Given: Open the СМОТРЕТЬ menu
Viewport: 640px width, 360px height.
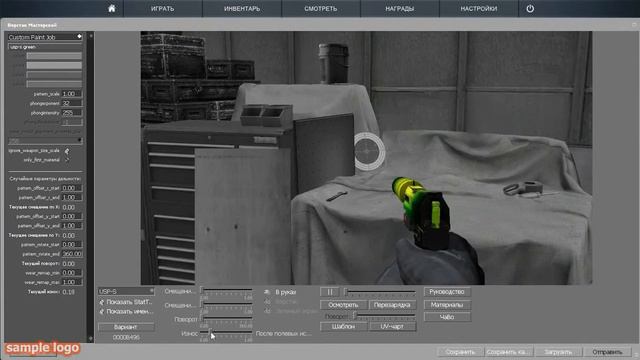Looking at the screenshot, I should click(321, 9).
